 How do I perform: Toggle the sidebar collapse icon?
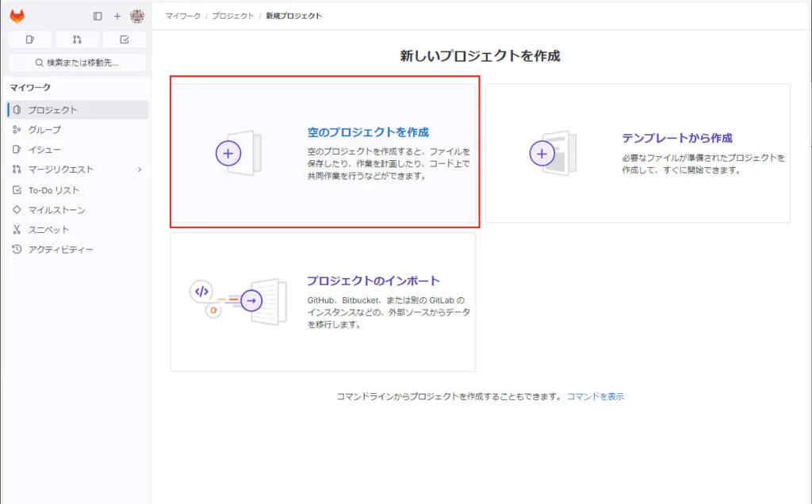(x=98, y=16)
